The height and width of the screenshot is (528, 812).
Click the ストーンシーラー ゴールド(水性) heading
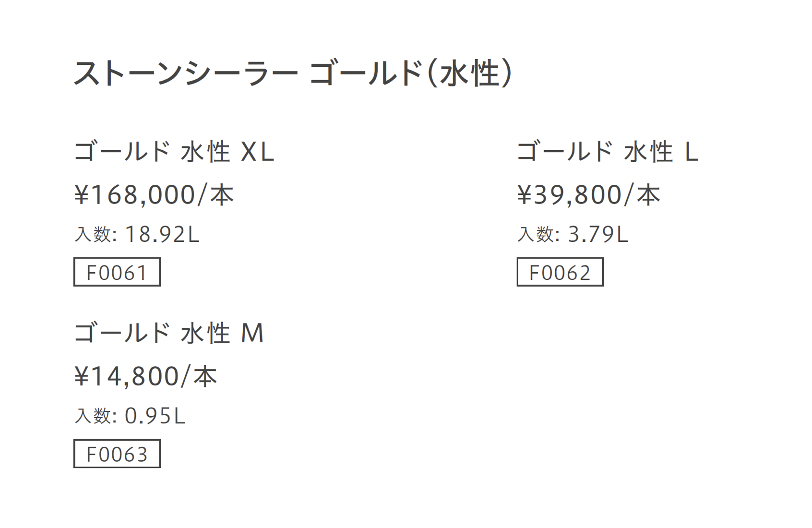[x=293, y=74]
